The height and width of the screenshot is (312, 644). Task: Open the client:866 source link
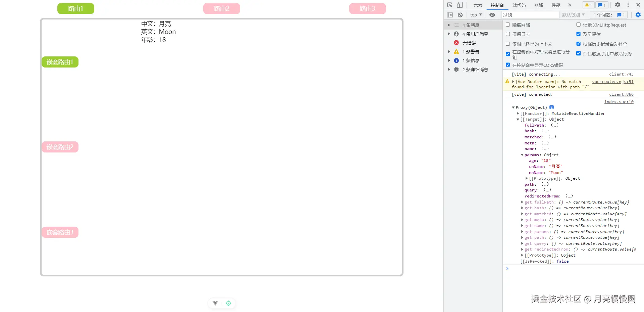pos(621,94)
